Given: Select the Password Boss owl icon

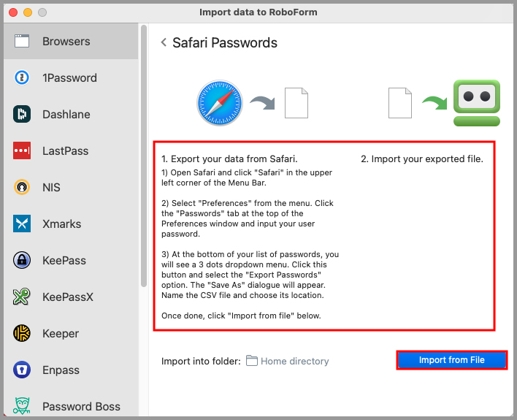Looking at the screenshot, I should (x=22, y=406).
